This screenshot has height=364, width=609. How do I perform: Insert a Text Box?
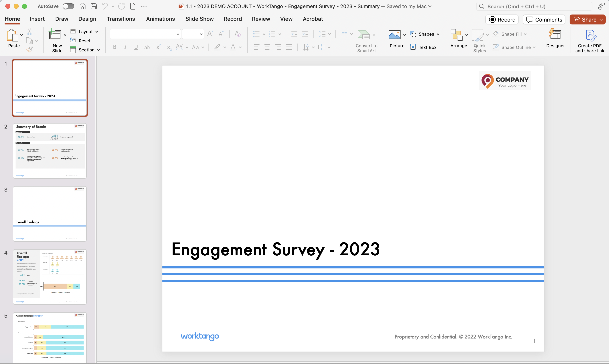[423, 47]
